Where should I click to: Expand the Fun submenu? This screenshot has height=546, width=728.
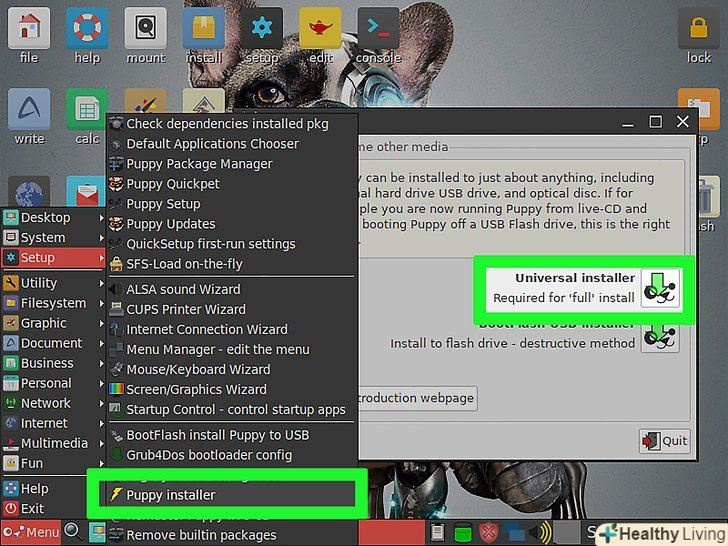pos(53,463)
